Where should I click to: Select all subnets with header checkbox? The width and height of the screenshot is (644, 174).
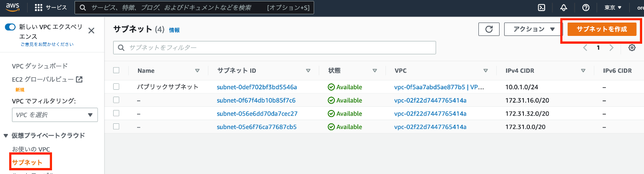(116, 70)
